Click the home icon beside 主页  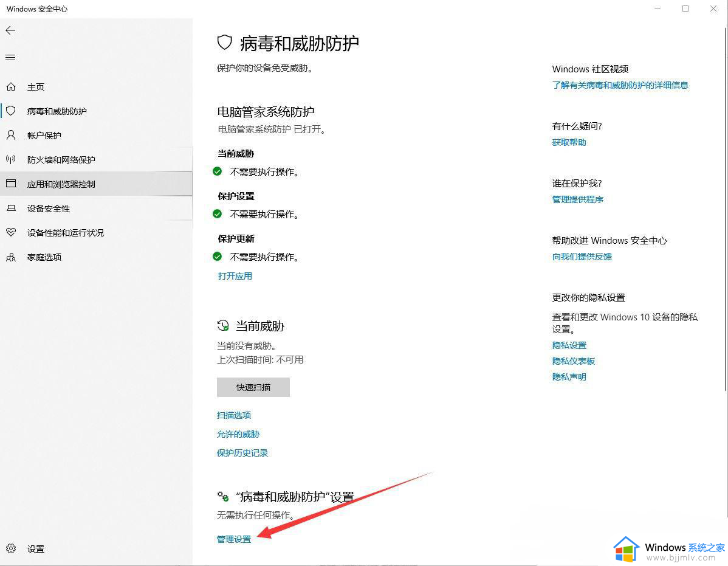coord(11,87)
